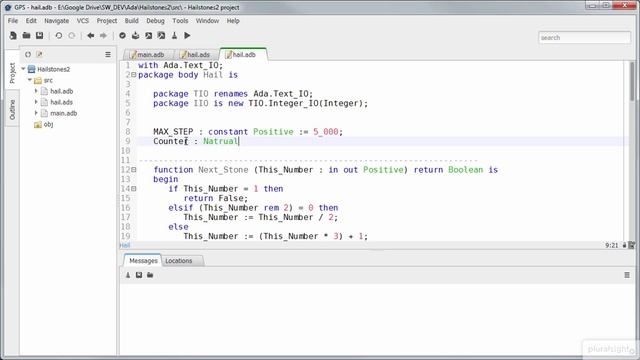Screen dimensions: 640x360
Task: Clear messages with the broom icon
Action: (128, 275)
